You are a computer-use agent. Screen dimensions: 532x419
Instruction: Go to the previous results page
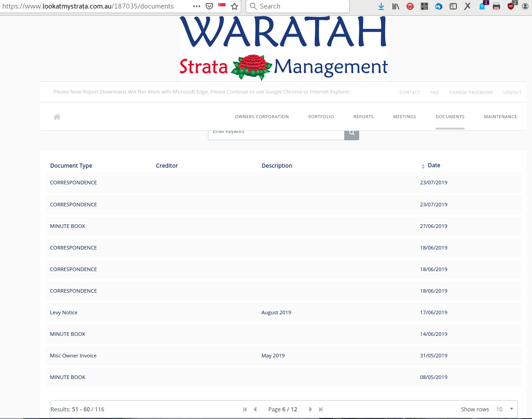click(255, 409)
